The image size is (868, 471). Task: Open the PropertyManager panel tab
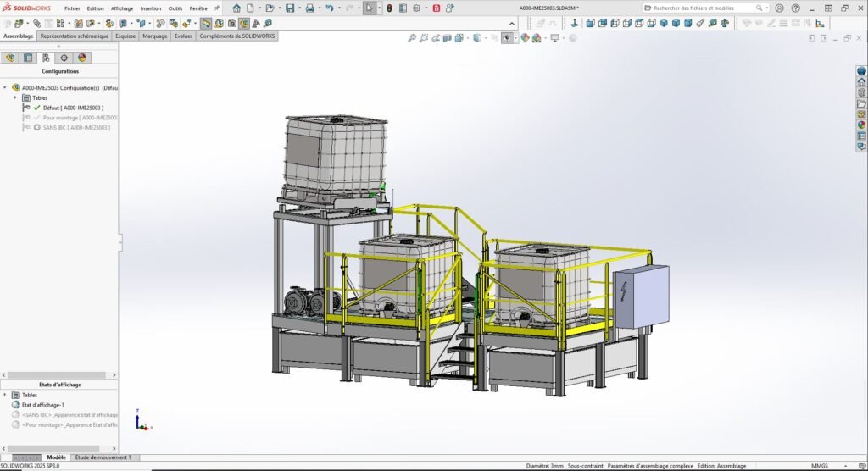click(28, 58)
